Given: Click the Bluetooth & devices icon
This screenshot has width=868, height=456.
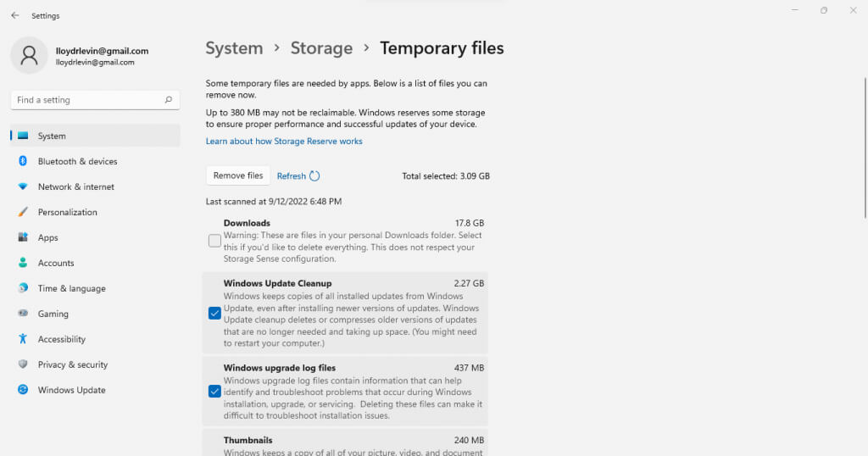Looking at the screenshot, I should coord(23,161).
